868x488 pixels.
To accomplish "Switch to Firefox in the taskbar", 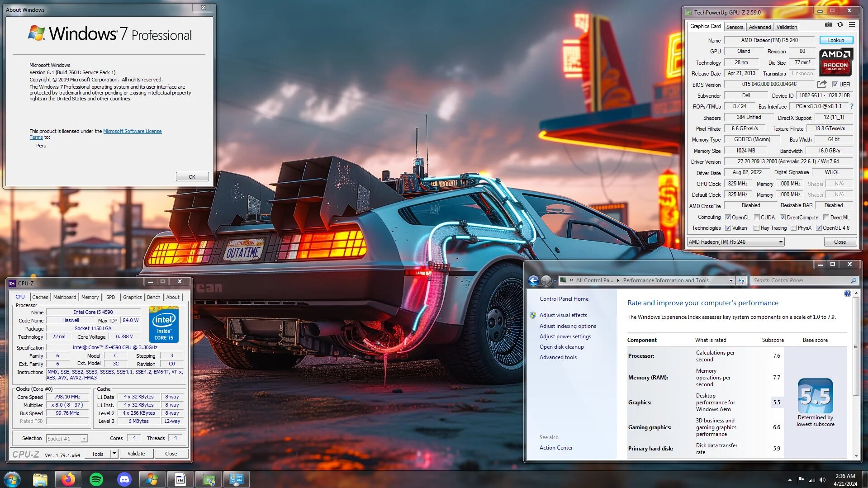I will [68, 479].
